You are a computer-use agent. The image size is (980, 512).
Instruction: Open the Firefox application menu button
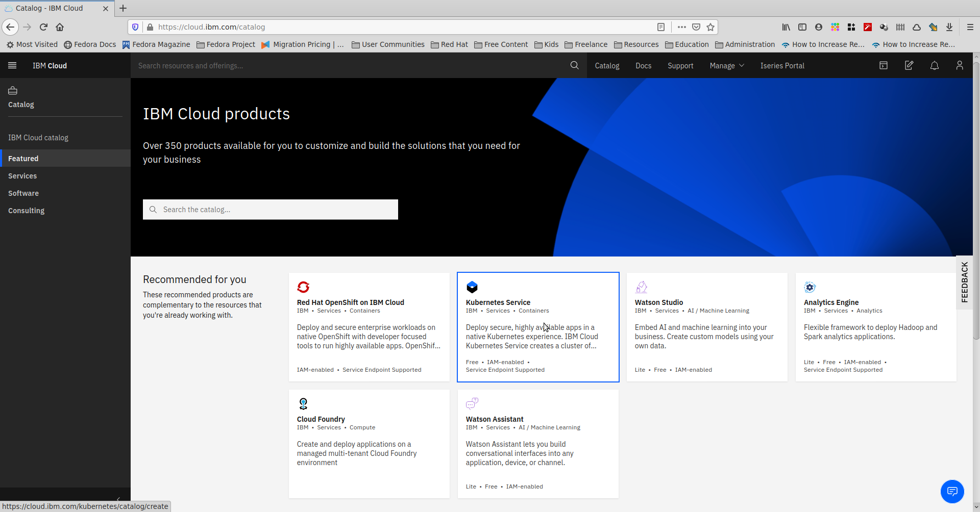point(970,27)
